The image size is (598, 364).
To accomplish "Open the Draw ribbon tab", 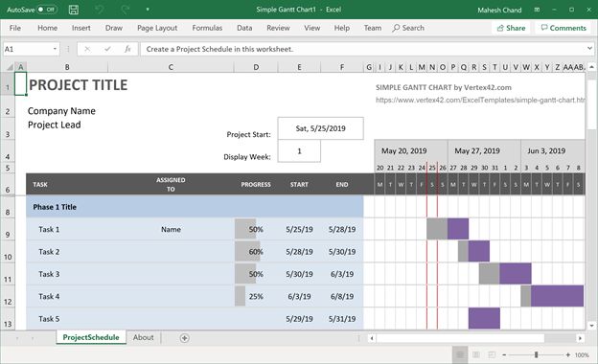I will point(114,28).
